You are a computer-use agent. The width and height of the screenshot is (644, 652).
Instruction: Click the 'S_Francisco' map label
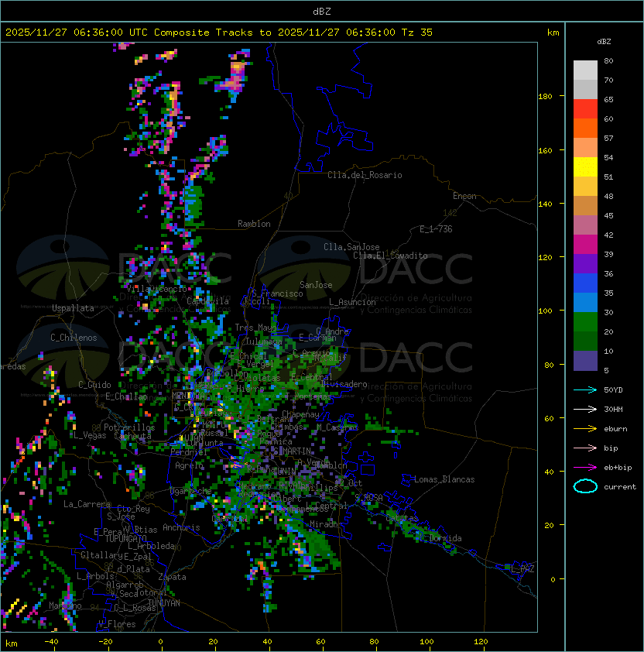pos(277,293)
